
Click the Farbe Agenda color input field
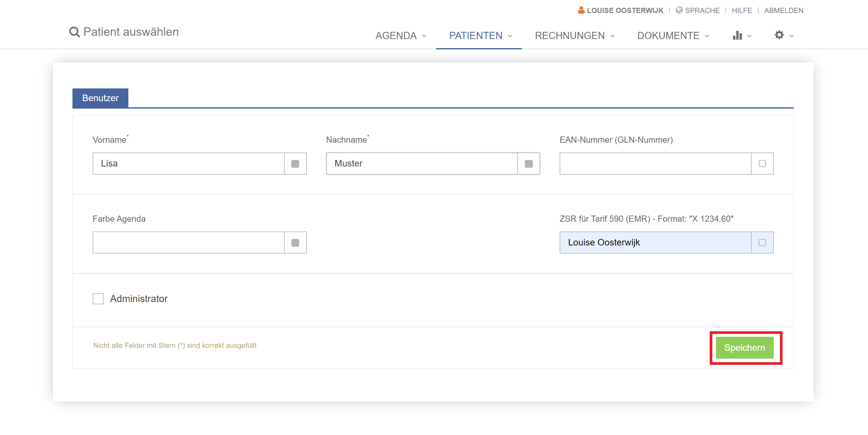(x=188, y=243)
